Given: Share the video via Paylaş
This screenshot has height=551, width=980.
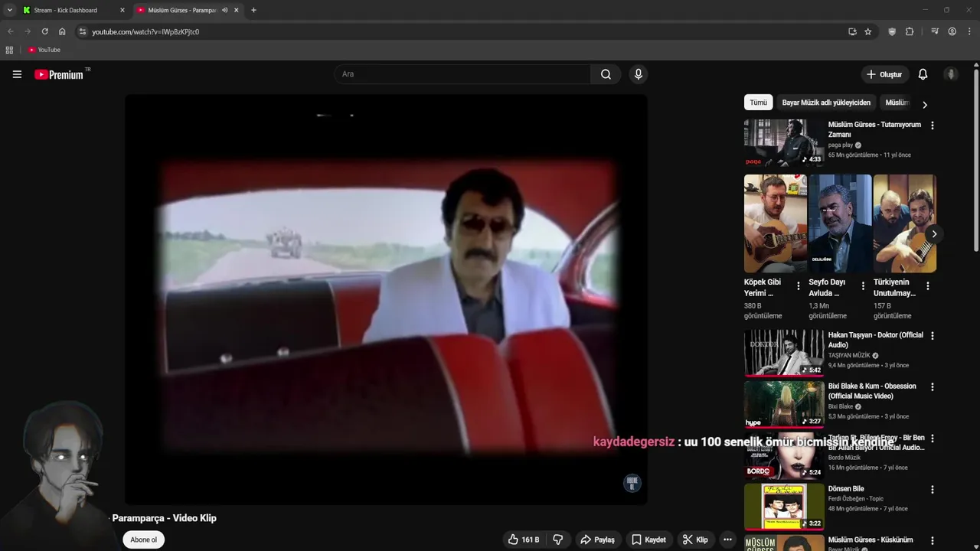Looking at the screenshot, I should click(597, 540).
